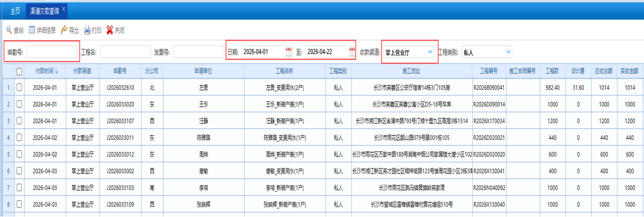Check the box for row 5 周烨
Image resolution: width=644 pixels, height=217 pixels.
19,154
